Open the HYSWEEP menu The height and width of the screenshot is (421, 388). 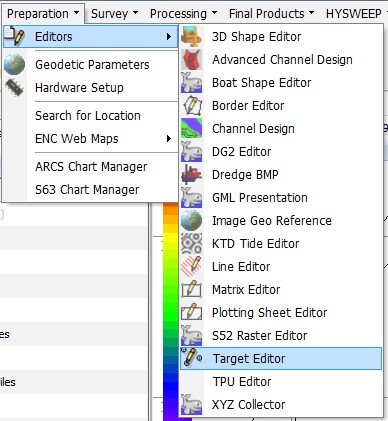[355, 14]
